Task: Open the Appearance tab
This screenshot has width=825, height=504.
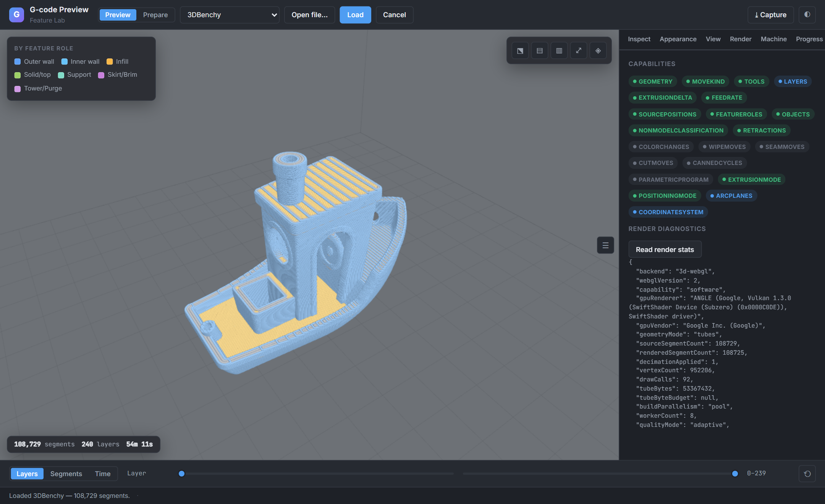Action: coord(678,39)
